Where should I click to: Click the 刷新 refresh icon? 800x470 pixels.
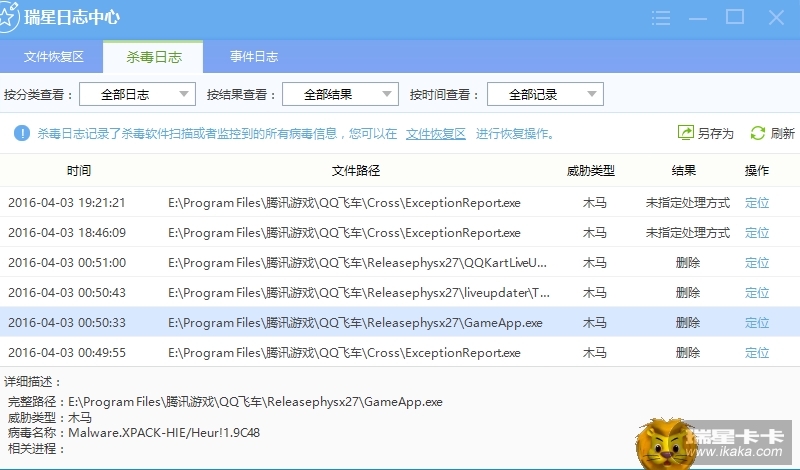click(x=758, y=133)
